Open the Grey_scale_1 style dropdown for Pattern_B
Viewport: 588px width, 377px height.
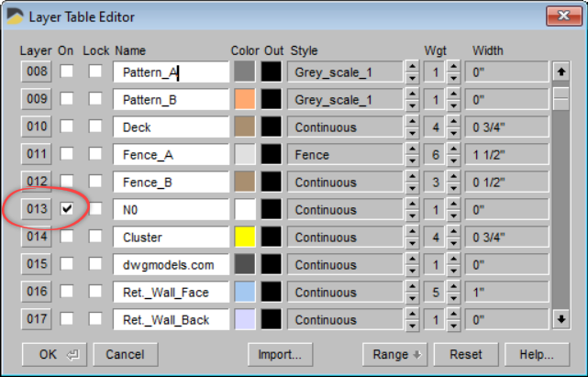pos(412,100)
